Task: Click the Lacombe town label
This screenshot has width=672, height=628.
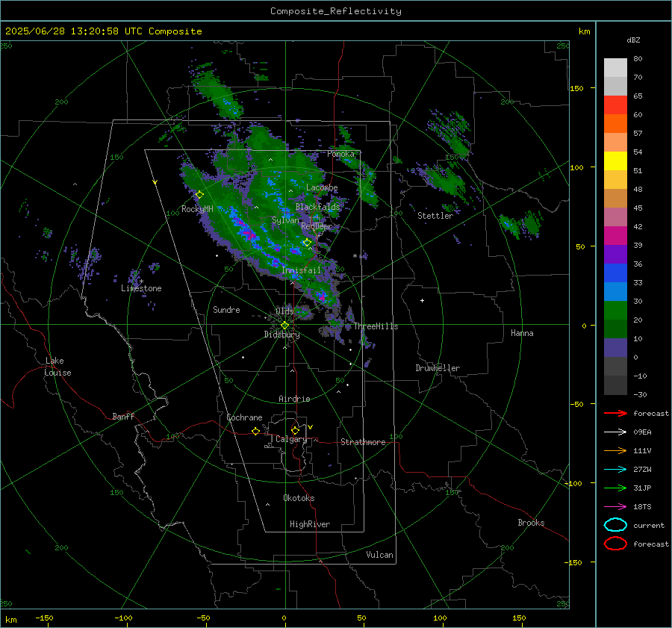Action: pyautogui.click(x=322, y=187)
